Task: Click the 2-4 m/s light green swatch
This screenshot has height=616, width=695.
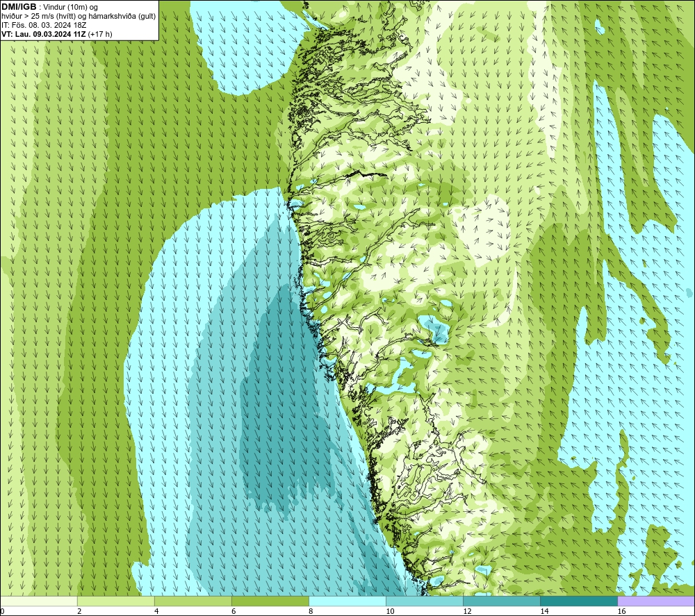Action: tap(115, 601)
